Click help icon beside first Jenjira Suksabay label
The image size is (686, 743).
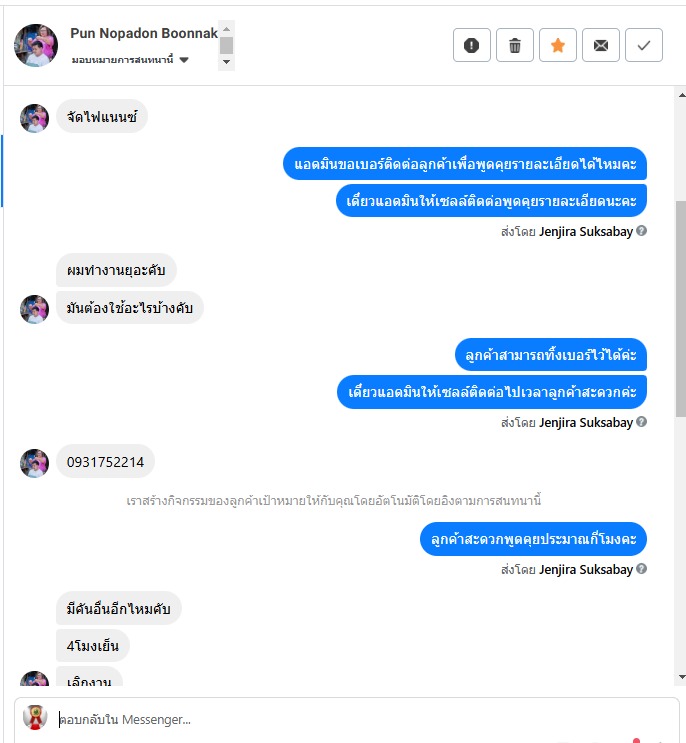point(641,231)
